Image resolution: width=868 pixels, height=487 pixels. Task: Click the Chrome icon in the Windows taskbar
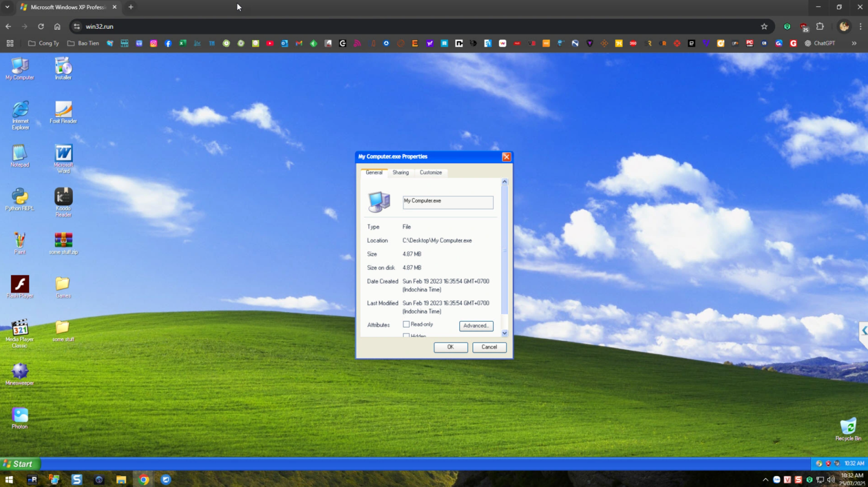(144, 479)
